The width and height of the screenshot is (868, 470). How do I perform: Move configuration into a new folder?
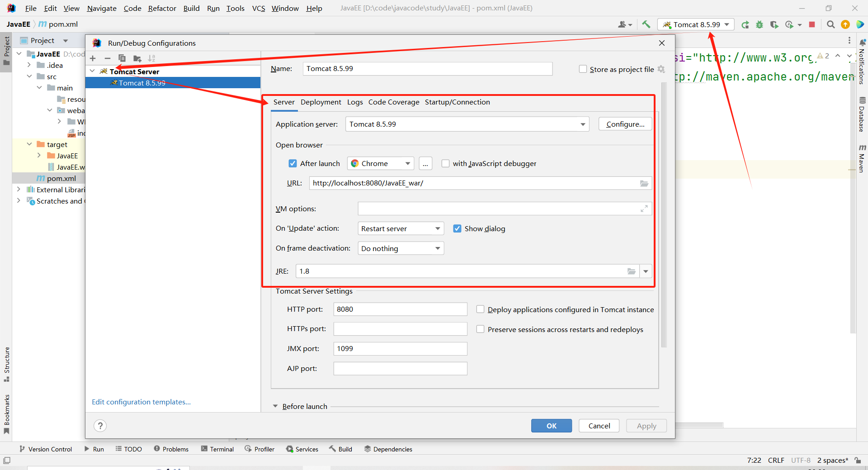137,58
